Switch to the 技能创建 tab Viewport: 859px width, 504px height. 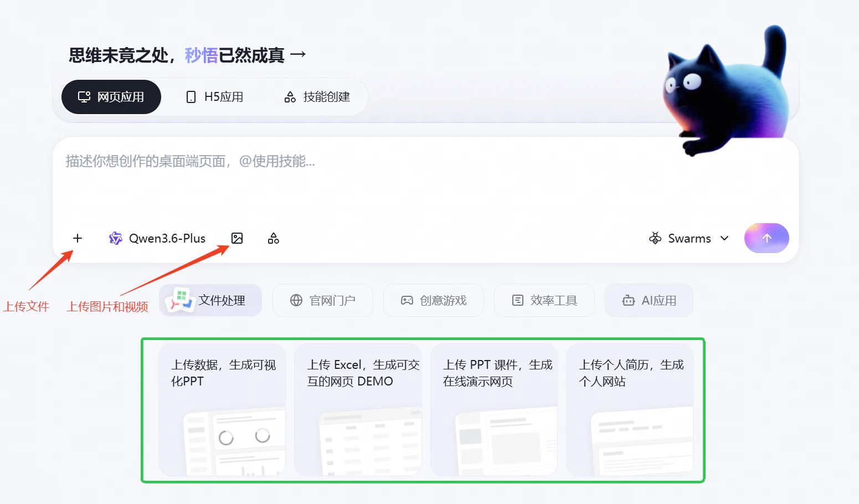pyautogui.click(x=317, y=97)
